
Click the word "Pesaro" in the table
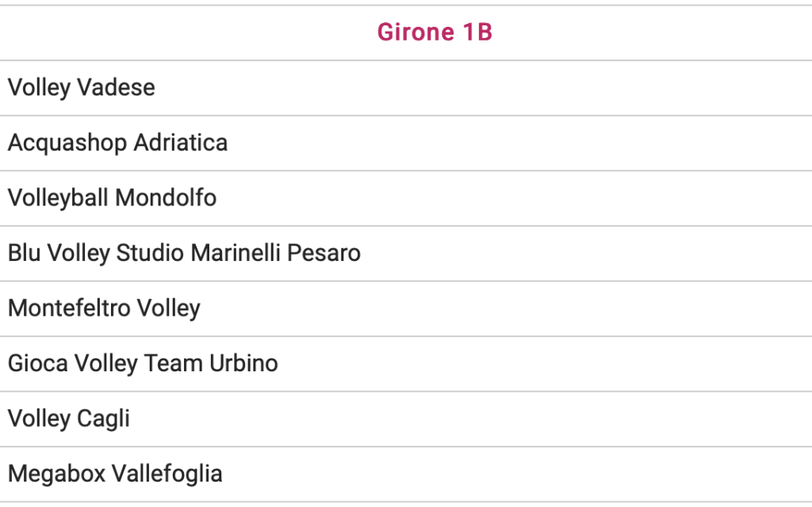324,253
